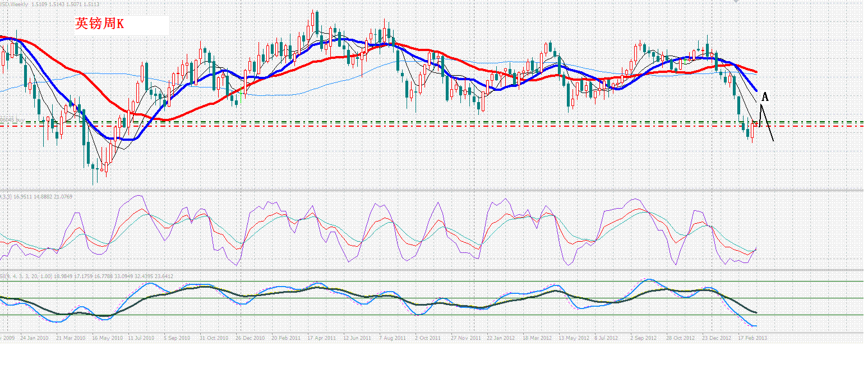Click the 17 Feb 2013 date marker
This screenshot has height=378, width=868.
tap(752, 338)
